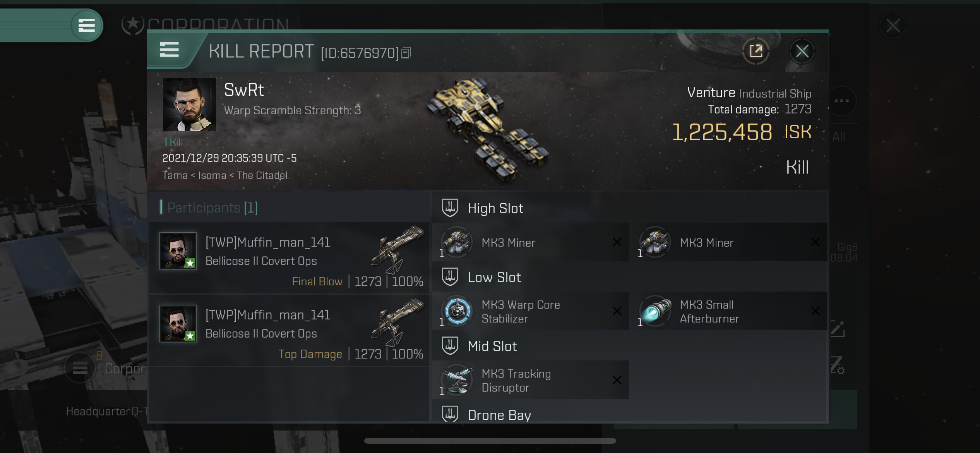Viewport: 980px width, 453px height.
Task: Open Muffin_man_141 Top Damage participant entry
Action: pos(289,331)
